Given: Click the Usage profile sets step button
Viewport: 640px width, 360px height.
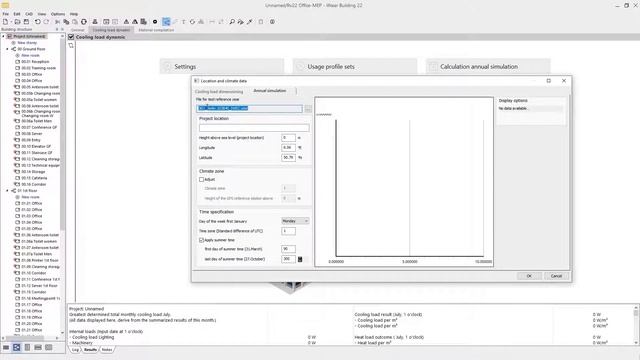Looking at the screenshot, I should (355, 67).
